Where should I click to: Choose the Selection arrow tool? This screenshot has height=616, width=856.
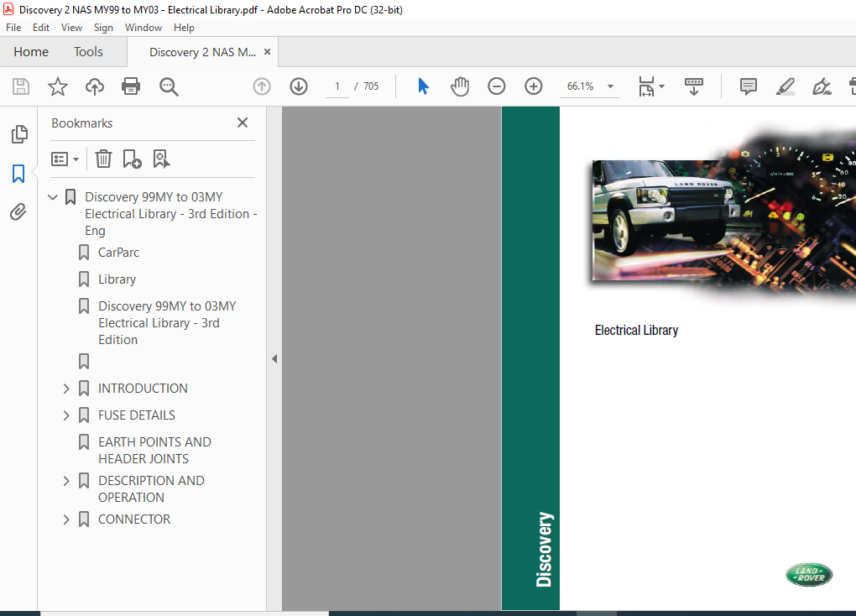(423, 86)
